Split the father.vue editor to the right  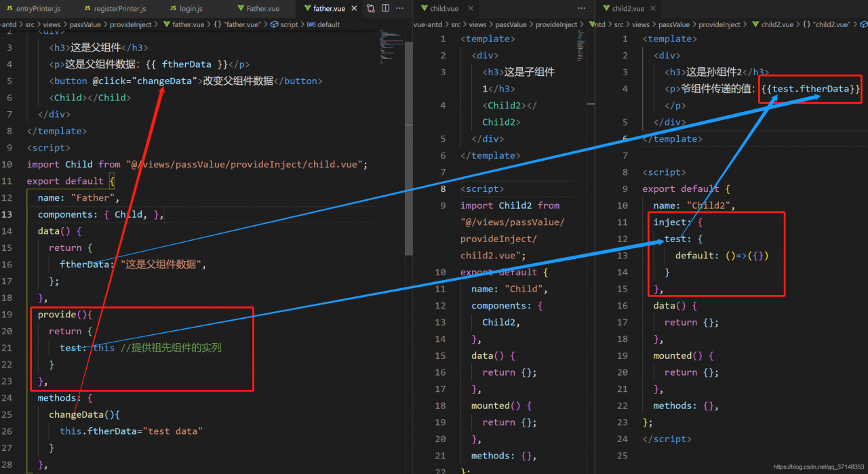point(385,8)
